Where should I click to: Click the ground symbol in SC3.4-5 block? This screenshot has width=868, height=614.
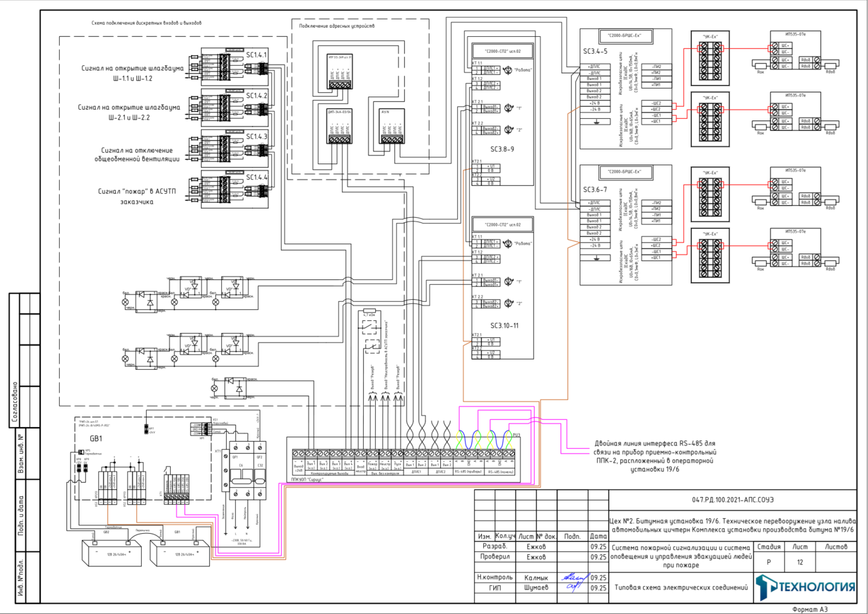597,122
